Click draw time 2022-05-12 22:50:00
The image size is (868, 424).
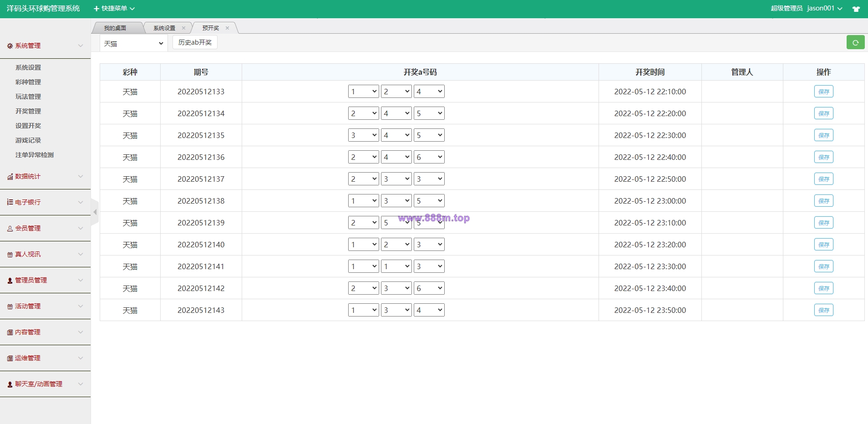pyautogui.click(x=650, y=179)
